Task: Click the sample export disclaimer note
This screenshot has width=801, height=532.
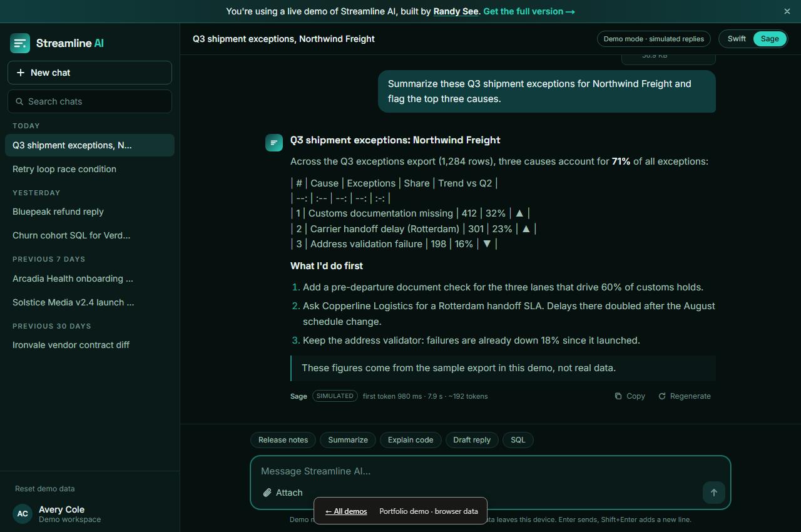Action: (503, 368)
